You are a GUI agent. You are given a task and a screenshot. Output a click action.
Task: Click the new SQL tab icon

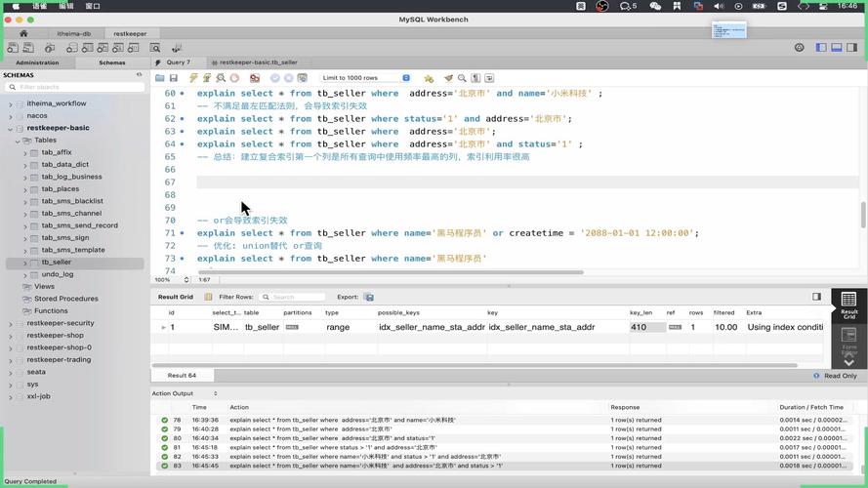[x=12, y=48]
